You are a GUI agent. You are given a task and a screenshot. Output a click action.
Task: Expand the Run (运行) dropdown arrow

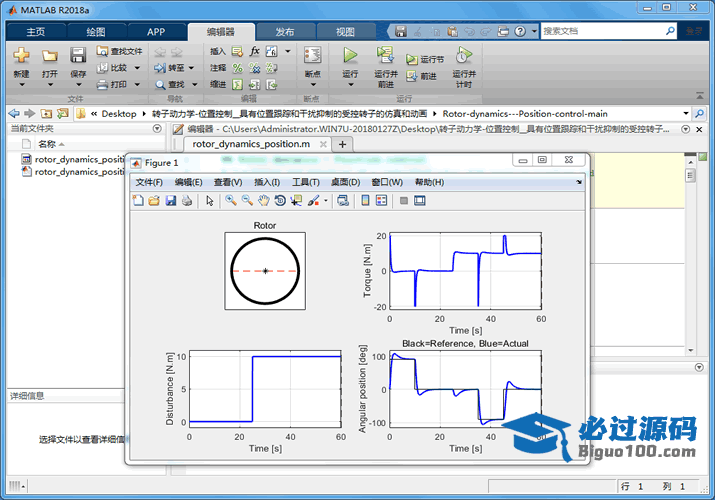click(350, 85)
